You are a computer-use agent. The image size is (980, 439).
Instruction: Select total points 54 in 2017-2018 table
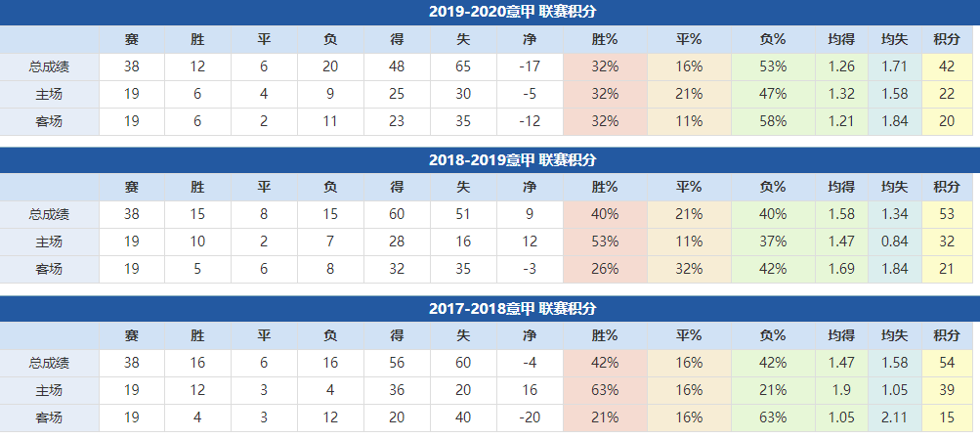click(x=946, y=363)
